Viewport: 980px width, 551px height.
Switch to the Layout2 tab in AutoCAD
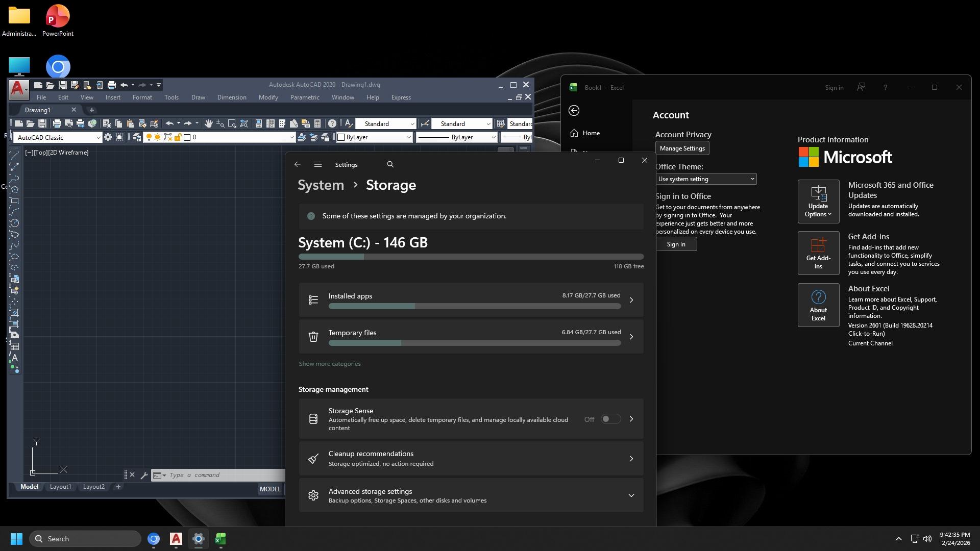click(94, 487)
